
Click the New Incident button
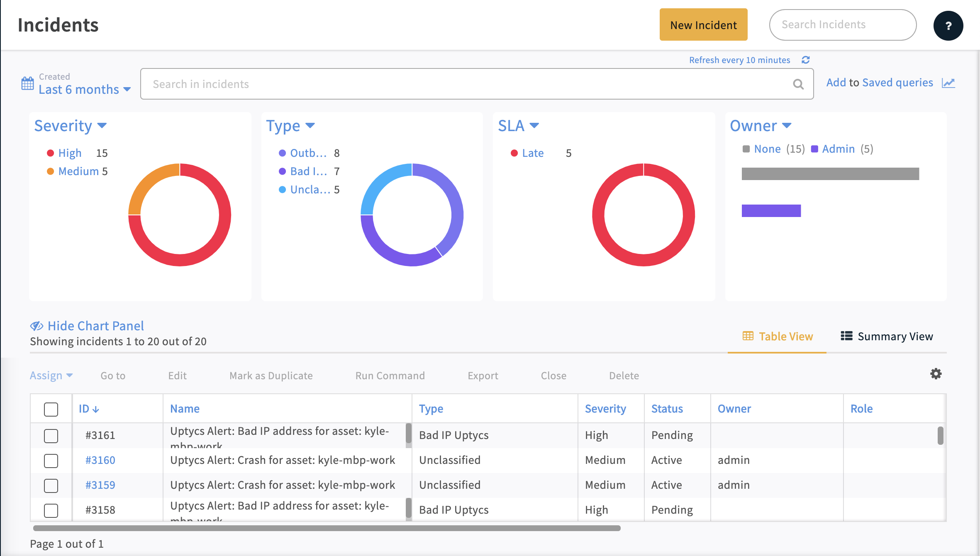click(703, 24)
